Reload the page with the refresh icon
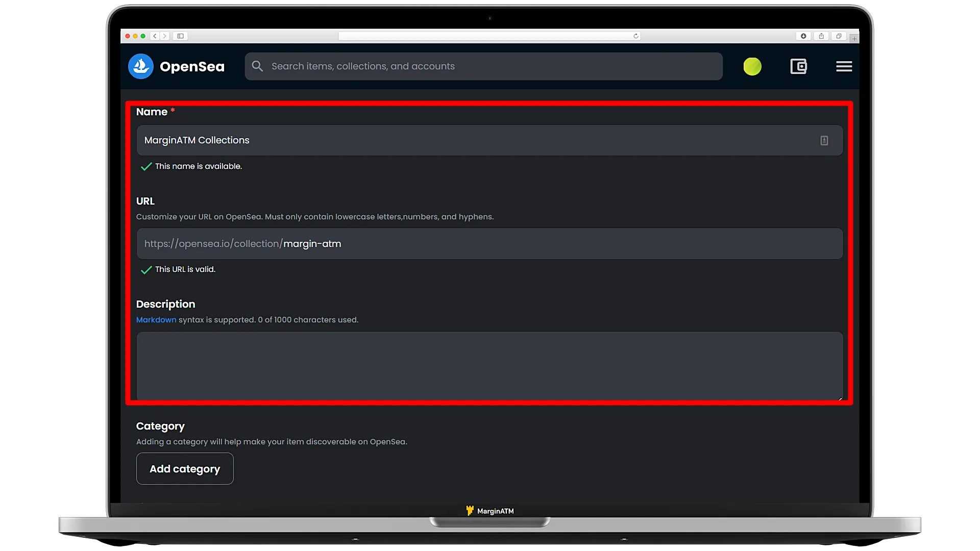980x551 pixels. tap(635, 36)
